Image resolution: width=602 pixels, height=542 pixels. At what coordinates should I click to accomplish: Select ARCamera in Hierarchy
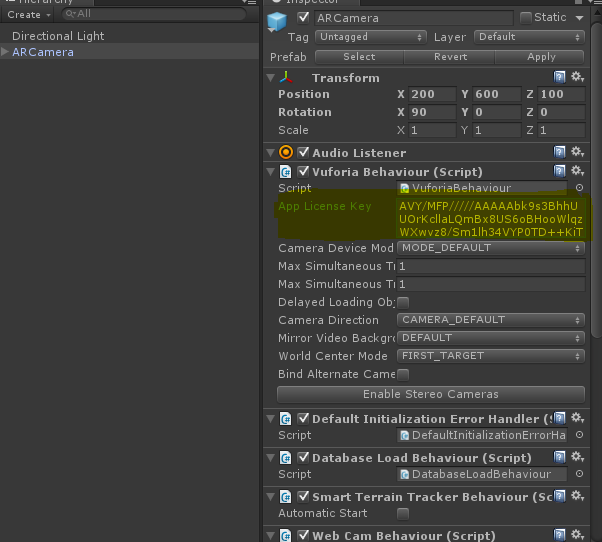pos(43,52)
